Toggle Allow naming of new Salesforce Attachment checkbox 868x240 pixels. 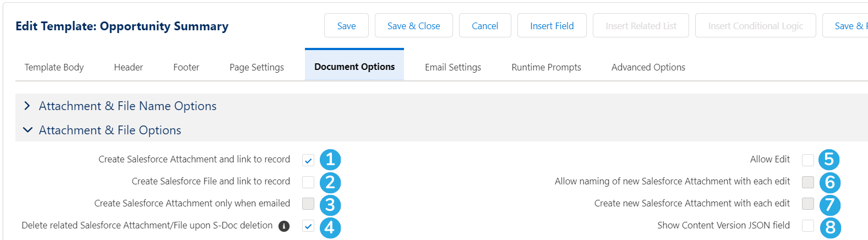808,182
